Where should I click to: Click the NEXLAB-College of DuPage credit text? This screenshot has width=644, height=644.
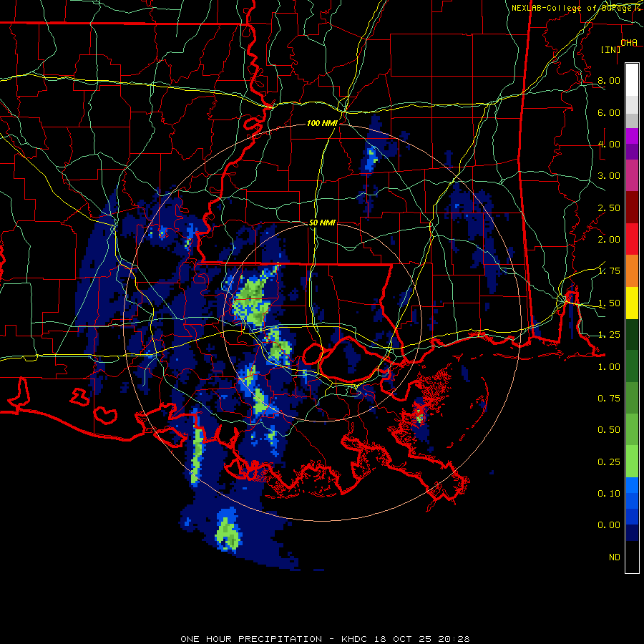[577, 8]
